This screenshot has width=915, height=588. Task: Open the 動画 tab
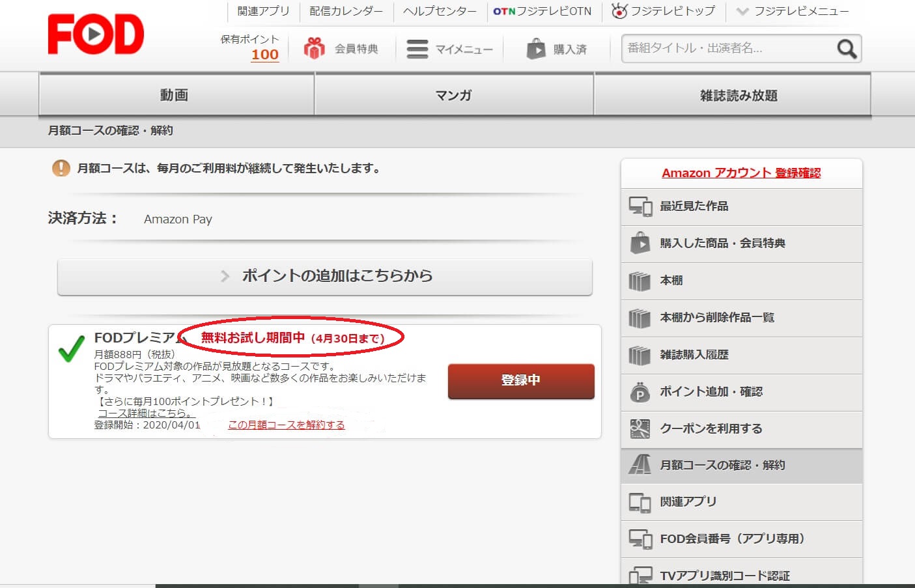(176, 95)
